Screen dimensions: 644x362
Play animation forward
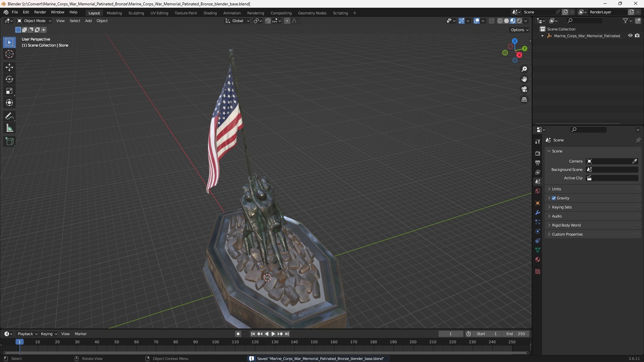[x=273, y=334]
